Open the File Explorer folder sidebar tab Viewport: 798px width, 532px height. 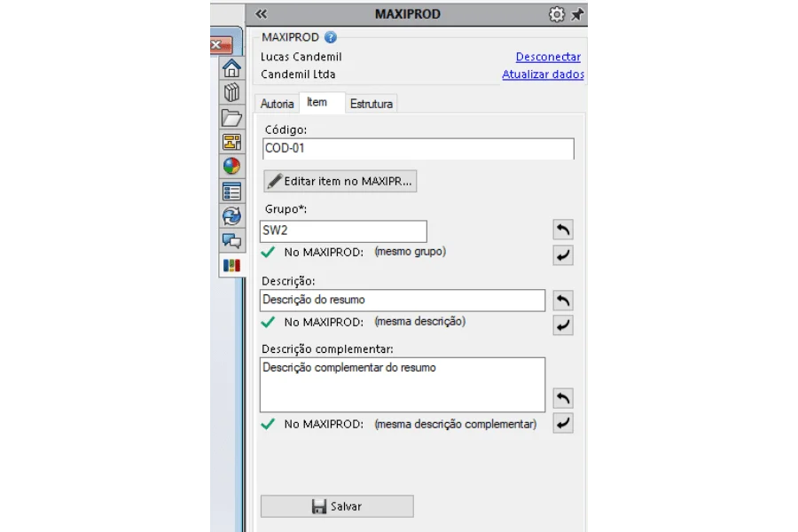[x=231, y=118]
